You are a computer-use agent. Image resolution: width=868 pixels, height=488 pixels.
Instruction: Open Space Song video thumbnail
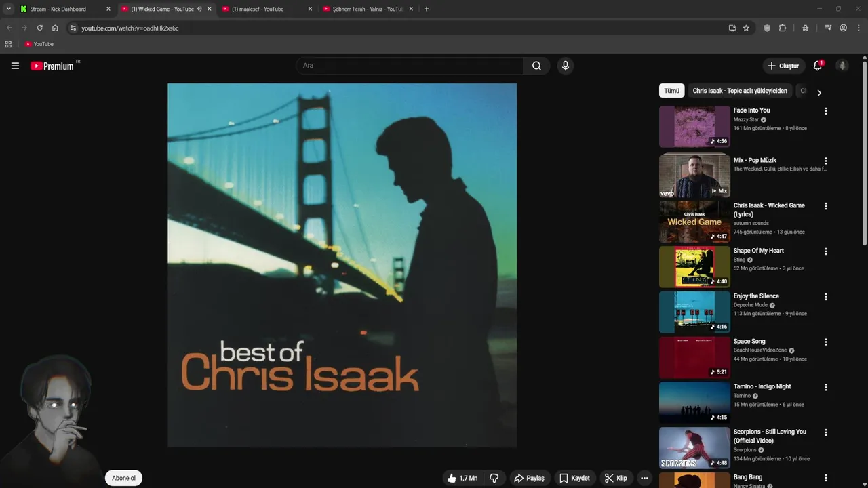pyautogui.click(x=694, y=357)
